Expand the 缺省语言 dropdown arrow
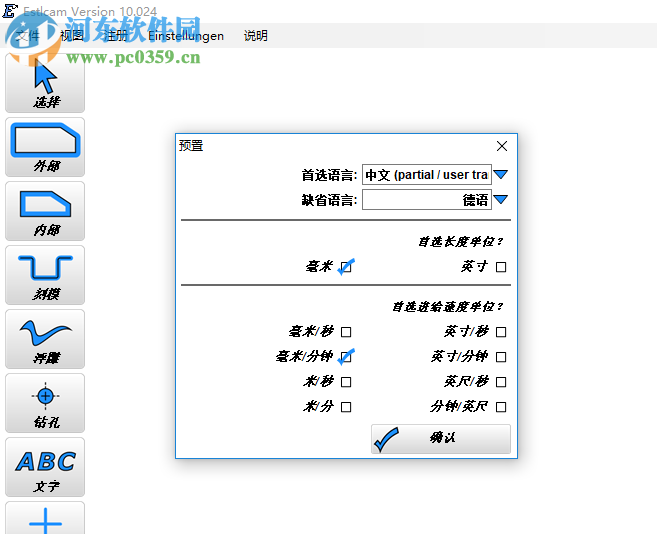The height and width of the screenshot is (534, 657). click(x=501, y=200)
